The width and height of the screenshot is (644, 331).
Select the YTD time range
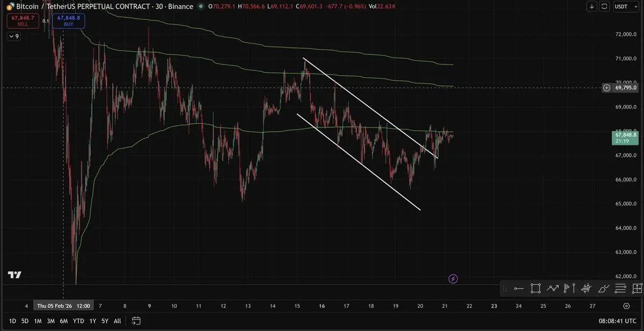click(x=78, y=321)
